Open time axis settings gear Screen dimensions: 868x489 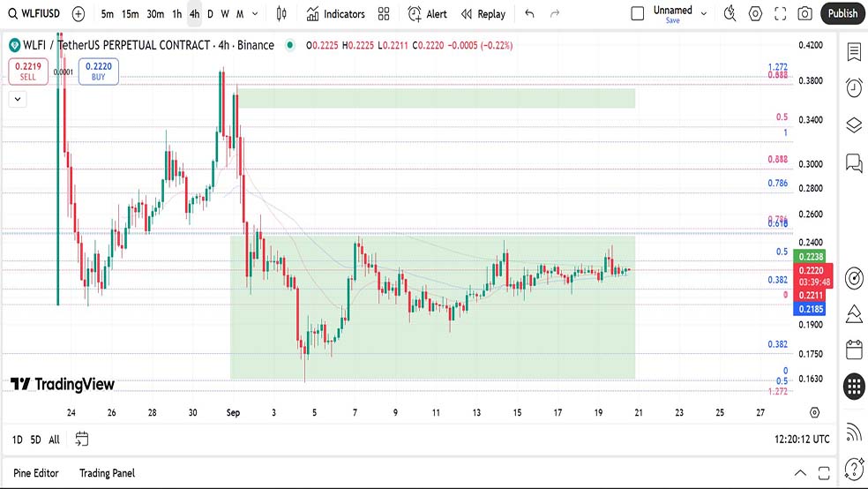click(x=814, y=412)
